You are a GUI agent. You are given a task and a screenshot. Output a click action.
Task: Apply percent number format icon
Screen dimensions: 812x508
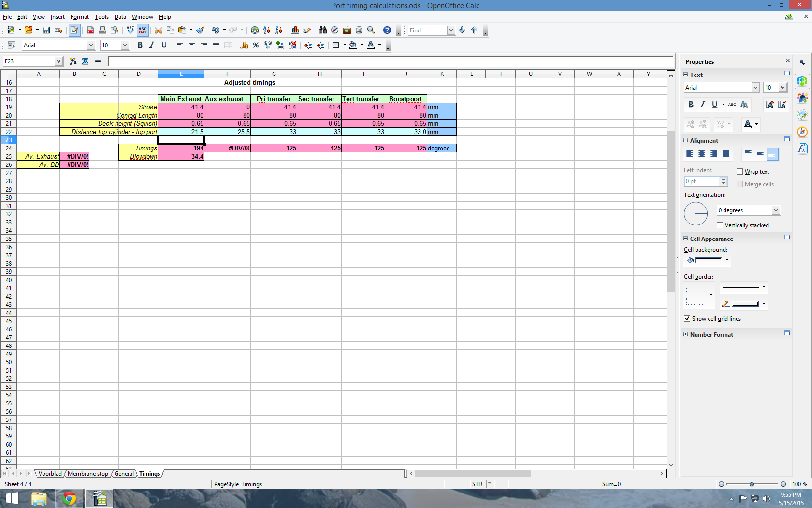point(256,45)
